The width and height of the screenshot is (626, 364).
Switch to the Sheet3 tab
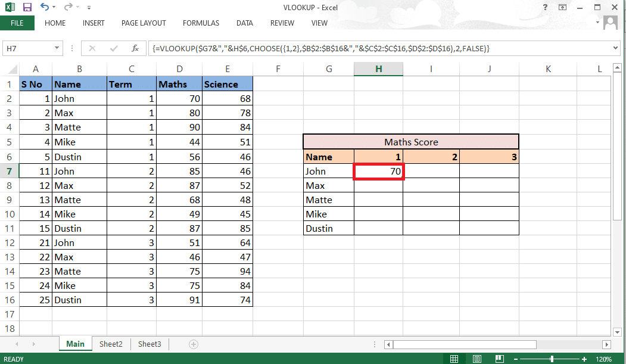click(x=150, y=344)
